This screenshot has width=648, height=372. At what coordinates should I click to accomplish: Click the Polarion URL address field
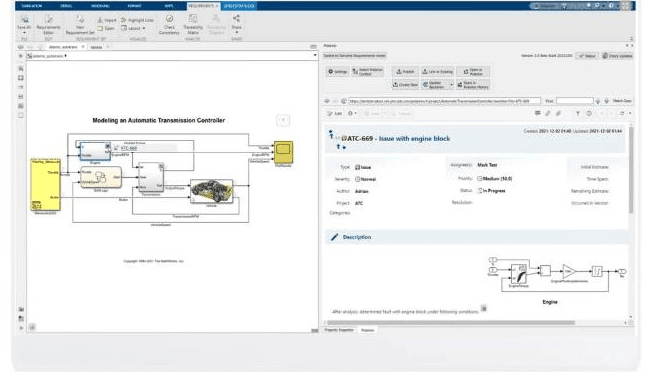[444, 100]
